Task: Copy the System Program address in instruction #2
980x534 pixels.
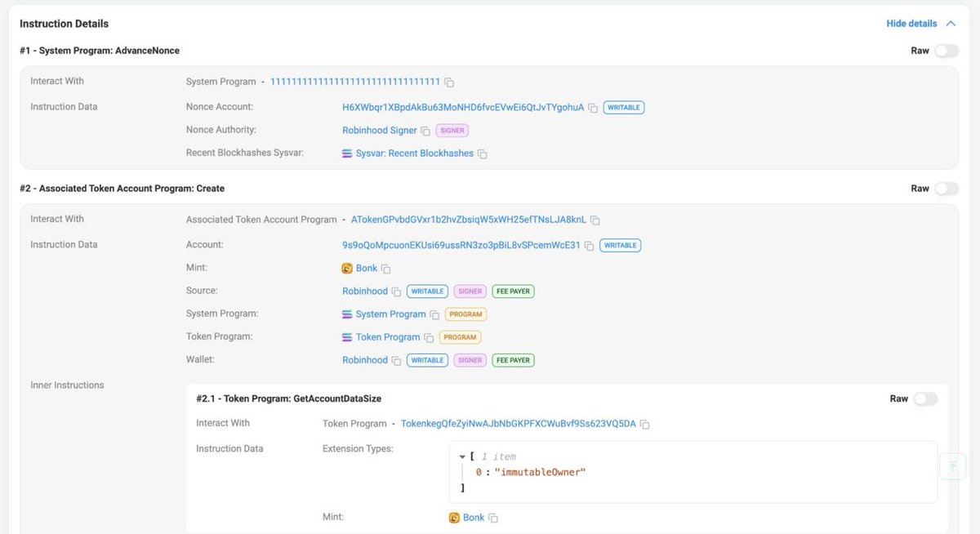Action: (x=434, y=314)
